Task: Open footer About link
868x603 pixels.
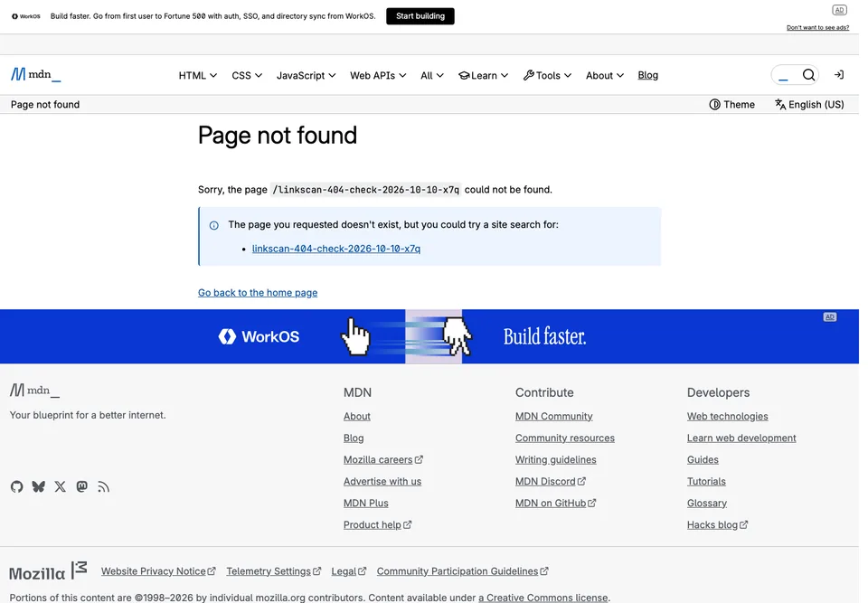Action: point(356,417)
